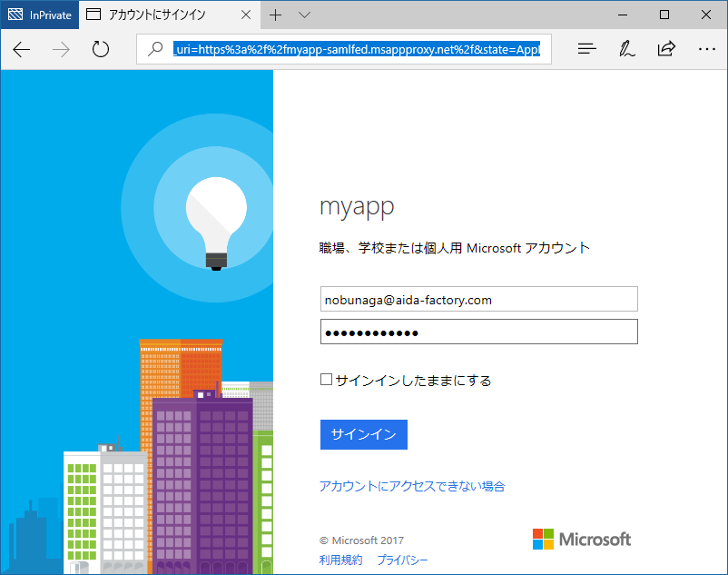The image size is (728, 575).
Task: Refresh the sign-in page
Action: pos(100,49)
